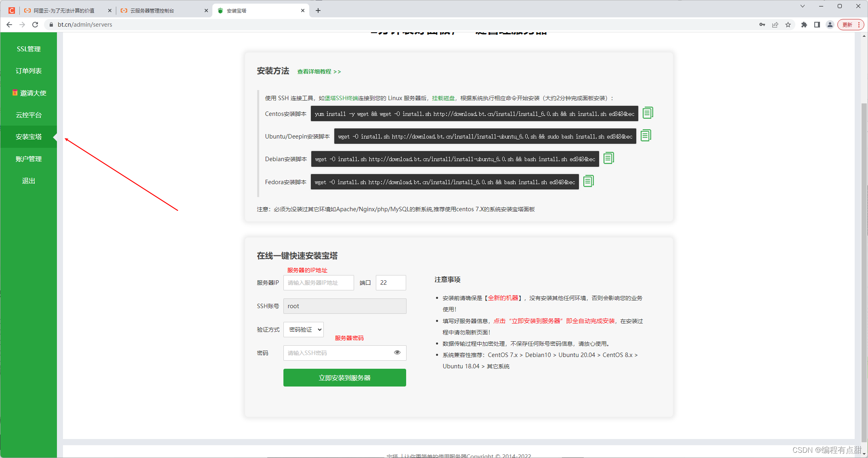Click the scrollbar up arrow
The image size is (868, 458).
tap(864, 36)
